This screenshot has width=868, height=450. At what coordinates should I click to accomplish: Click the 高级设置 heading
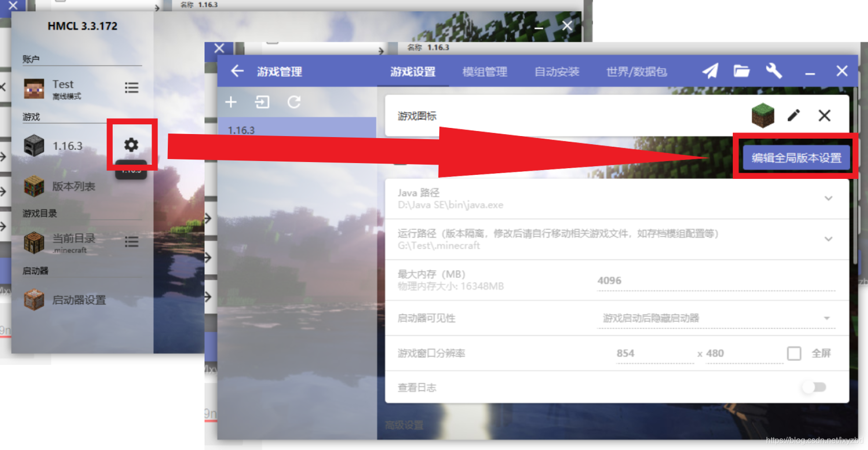(404, 425)
